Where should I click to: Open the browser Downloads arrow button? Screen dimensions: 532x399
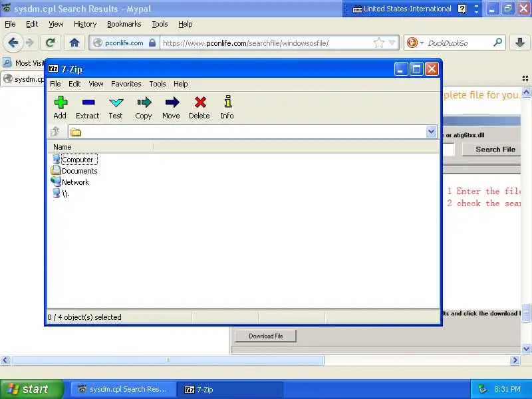pos(519,43)
